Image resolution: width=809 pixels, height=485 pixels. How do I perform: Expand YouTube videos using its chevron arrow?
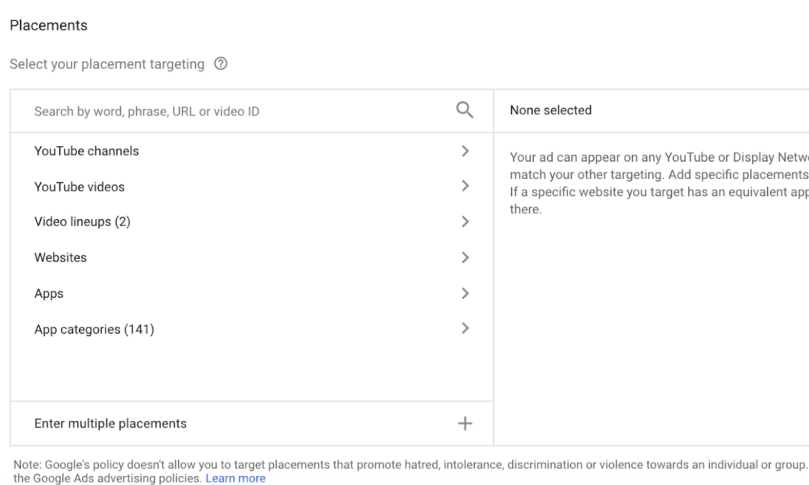(465, 186)
